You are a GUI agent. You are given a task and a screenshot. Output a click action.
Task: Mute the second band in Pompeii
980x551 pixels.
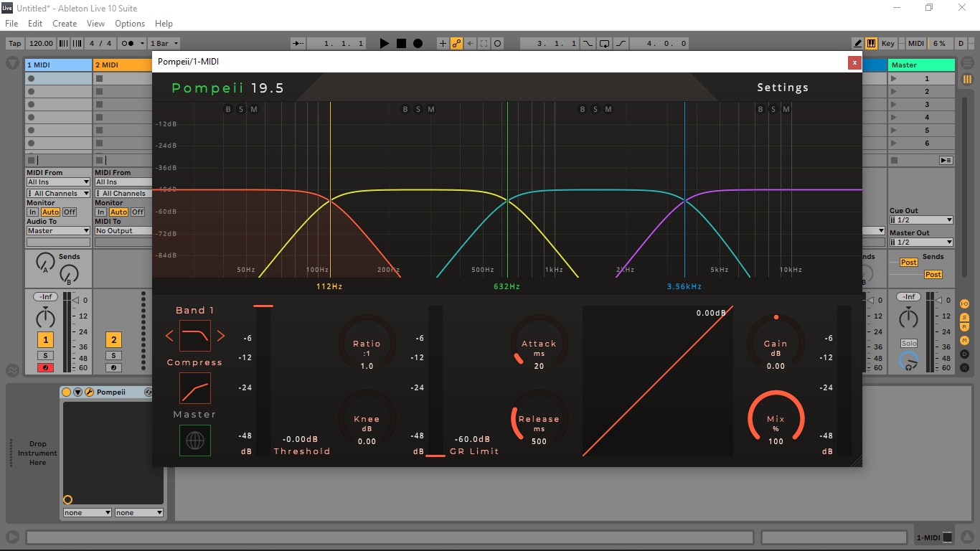coord(431,109)
